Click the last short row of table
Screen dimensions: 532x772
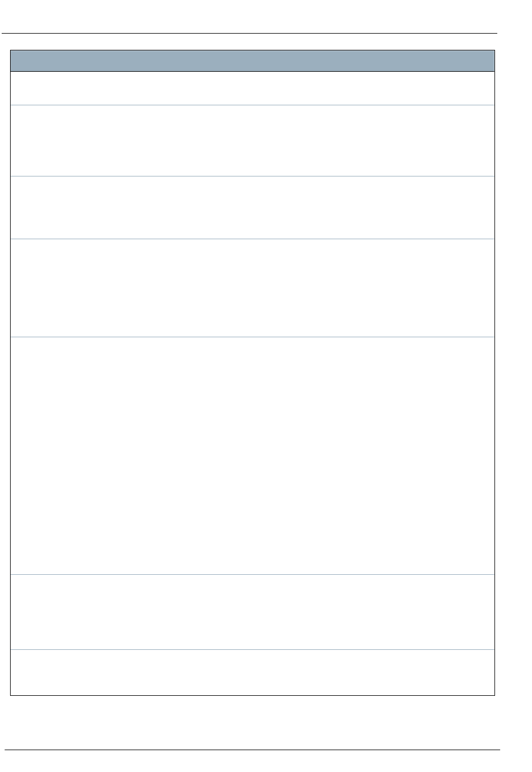click(253, 672)
